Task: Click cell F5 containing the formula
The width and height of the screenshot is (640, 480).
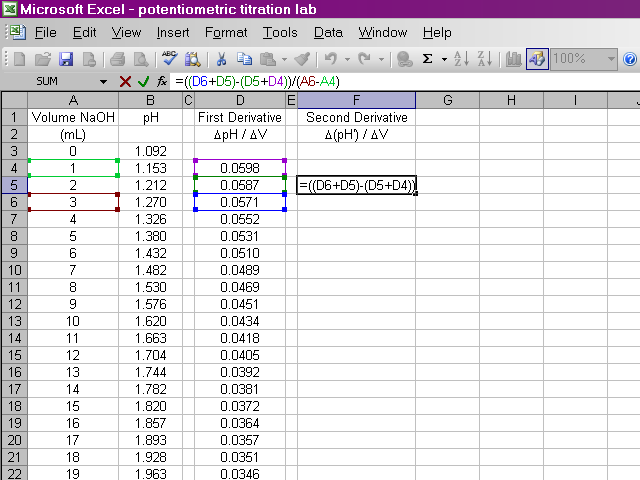Action: [x=356, y=185]
